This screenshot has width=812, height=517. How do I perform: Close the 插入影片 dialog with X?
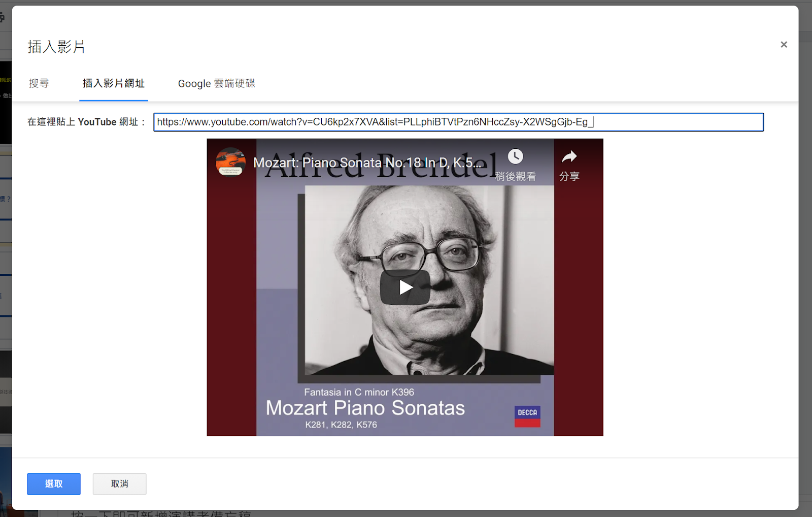pos(784,45)
